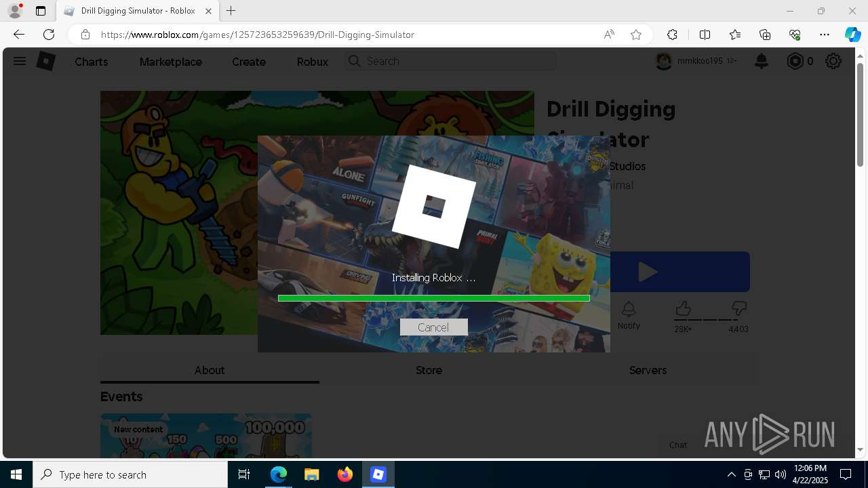Image resolution: width=868 pixels, height=488 pixels.
Task: Open Robux balance icon
Action: [x=795, y=61]
